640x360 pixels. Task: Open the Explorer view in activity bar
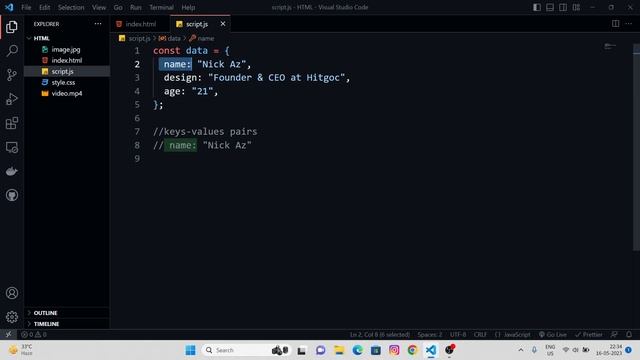(12, 27)
